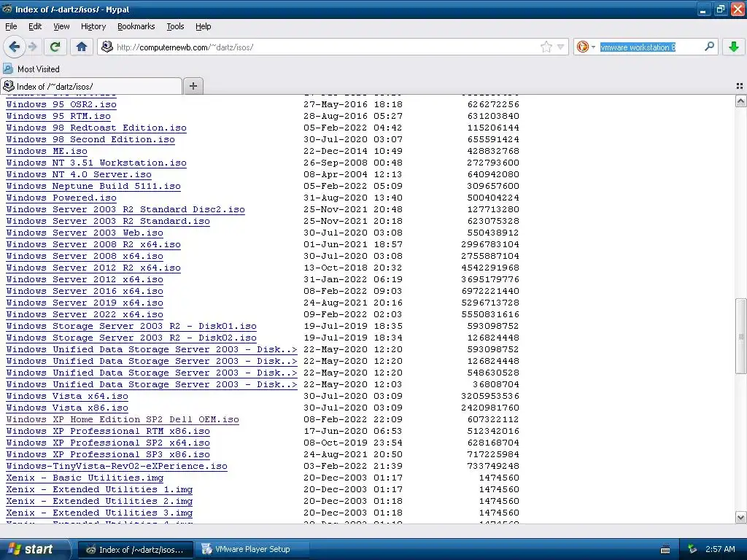Open a new tab with plus button
The image size is (747, 560).
pyautogui.click(x=193, y=86)
